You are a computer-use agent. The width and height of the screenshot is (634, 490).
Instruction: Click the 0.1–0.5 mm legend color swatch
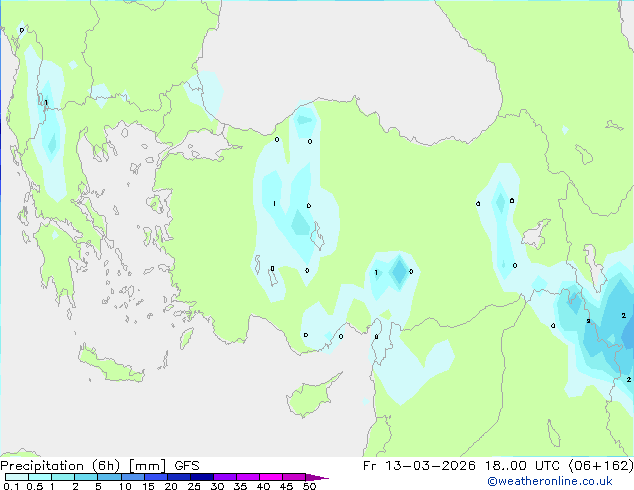click(x=17, y=477)
